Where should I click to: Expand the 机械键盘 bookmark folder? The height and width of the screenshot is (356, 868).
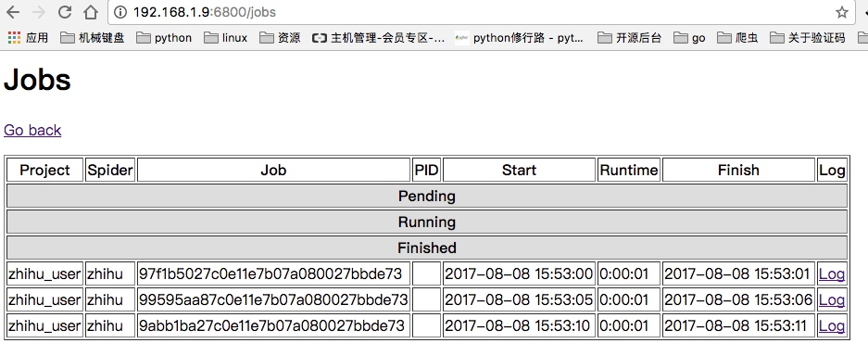pyautogui.click(x=93, y=38)
